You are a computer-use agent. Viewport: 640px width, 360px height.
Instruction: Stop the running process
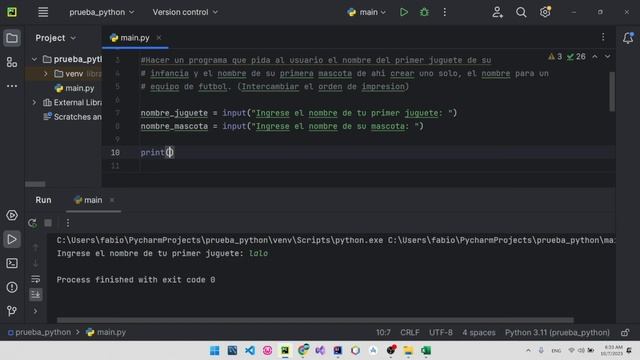pos(48,223)
